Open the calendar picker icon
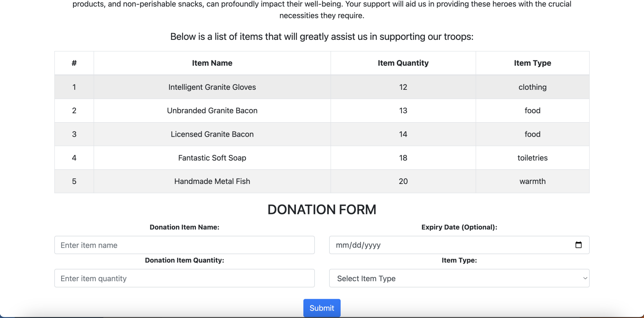 coord(578,245)
